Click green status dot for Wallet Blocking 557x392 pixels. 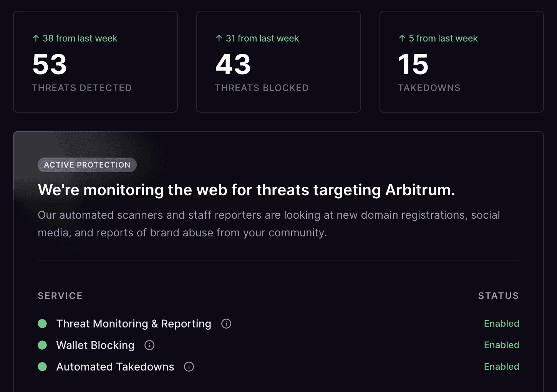pyautogui.click(x=42, y=345)
